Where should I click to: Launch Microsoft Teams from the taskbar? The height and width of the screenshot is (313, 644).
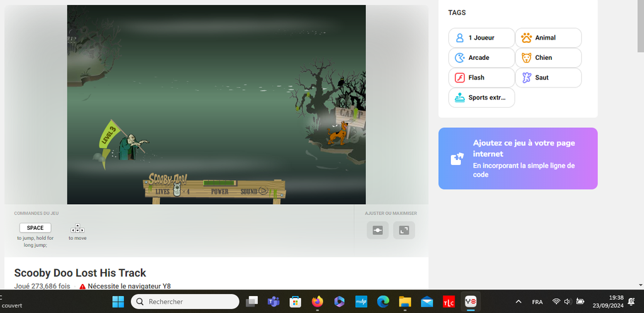(x=273, y=302)
